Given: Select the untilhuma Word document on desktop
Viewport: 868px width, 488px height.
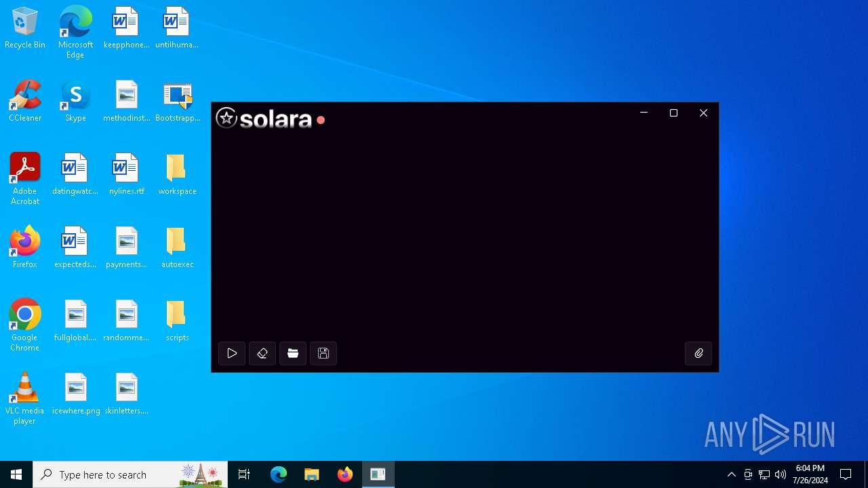Looking at the screenshot, I should [177, 28].
